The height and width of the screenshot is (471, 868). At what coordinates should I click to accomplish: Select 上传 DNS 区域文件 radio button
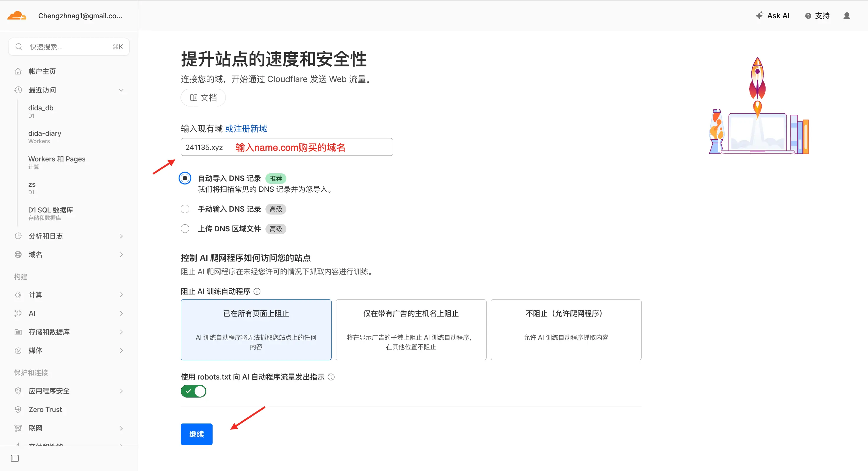[185, 229]
